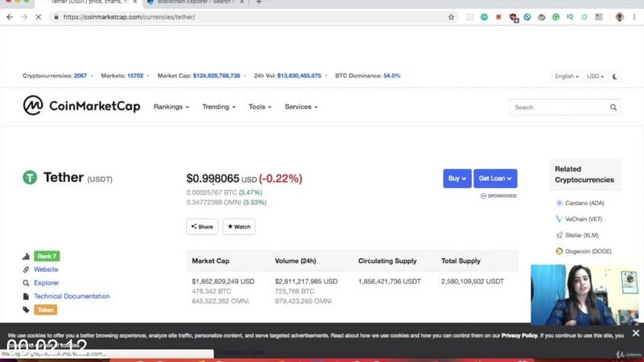Click the MetaMask fox extension icon
This screenshot has width=644, height=362.
pos(498,17)
